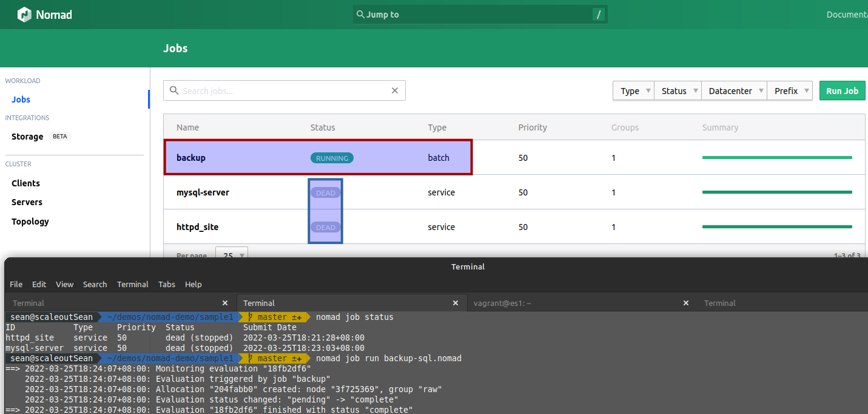This screenshot has width=868, height=414.
Task: Open Storage in the sidebar
Action: [x=27, y=137]
